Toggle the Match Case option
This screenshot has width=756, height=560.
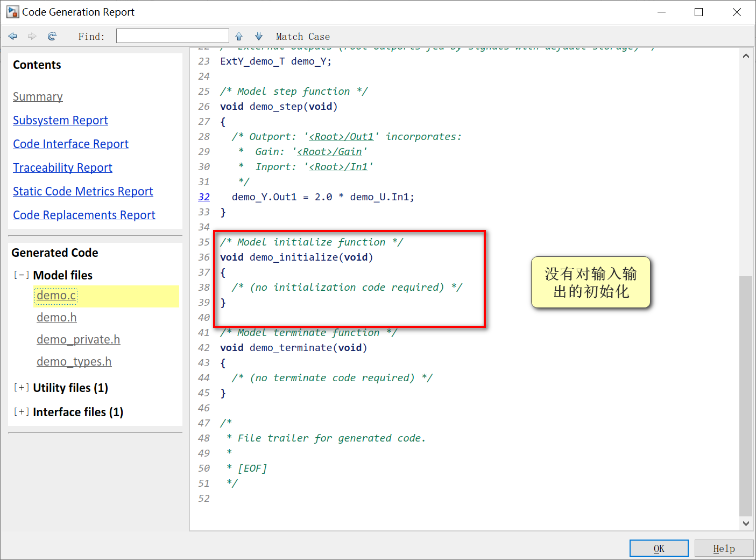click(x=303, y=37)
